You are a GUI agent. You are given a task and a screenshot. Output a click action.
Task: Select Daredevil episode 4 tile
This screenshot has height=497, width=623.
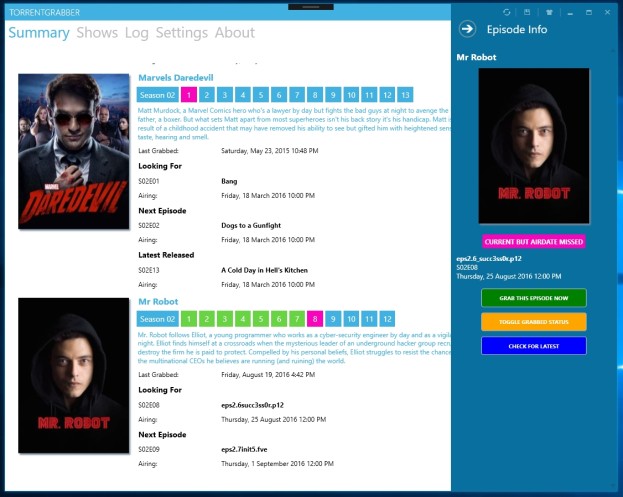click(243, 95)
